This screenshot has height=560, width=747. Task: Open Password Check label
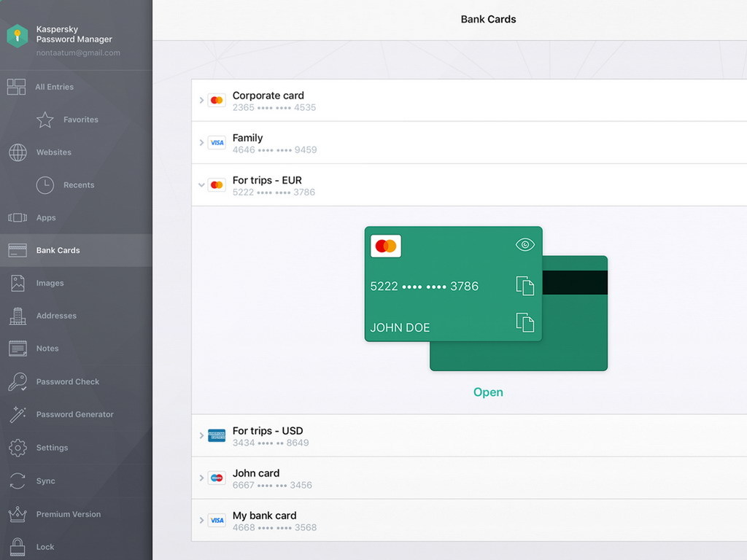point(68,382)
